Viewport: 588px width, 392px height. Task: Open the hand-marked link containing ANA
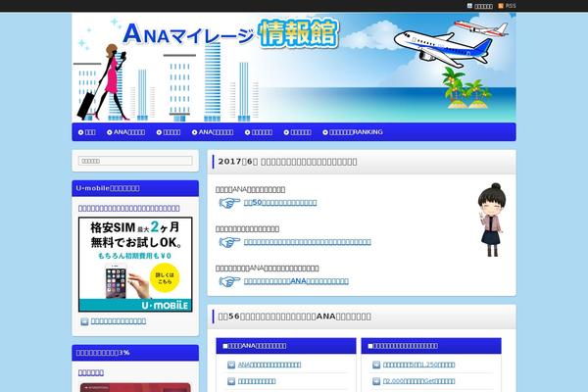(296, 281)
